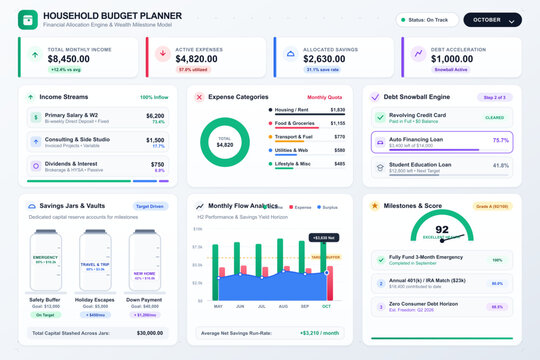540x360 pixels.
Task: Click the Target Driven badge
Action: 150,206
